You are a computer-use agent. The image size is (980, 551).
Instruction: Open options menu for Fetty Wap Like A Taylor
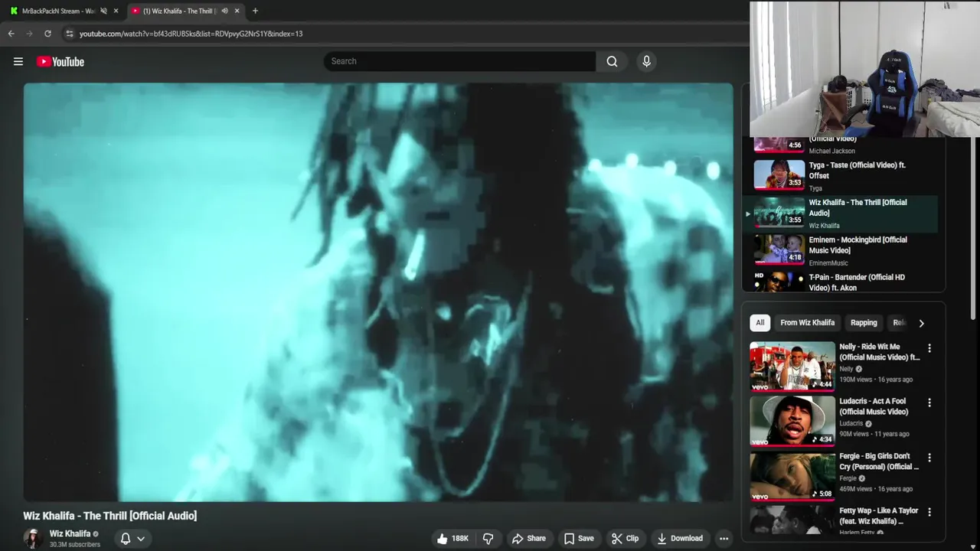click(929, 512)
